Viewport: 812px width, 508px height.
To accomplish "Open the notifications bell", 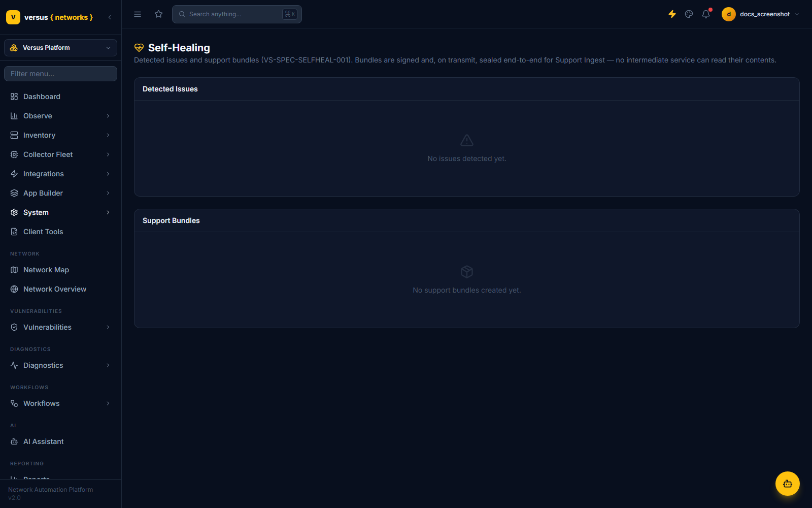I will (x=706, y=14).
